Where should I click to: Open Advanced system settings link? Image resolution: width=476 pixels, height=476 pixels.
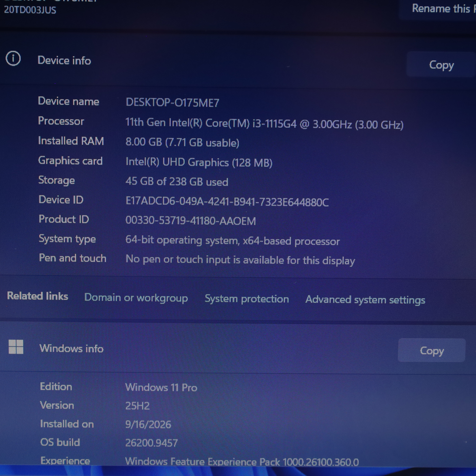(365, 300)
